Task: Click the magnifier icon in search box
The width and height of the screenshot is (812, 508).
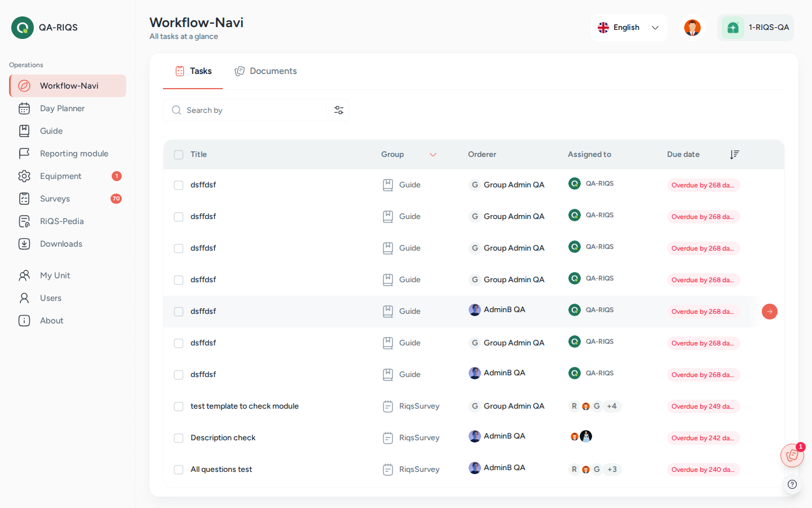Action: (176, 110)
